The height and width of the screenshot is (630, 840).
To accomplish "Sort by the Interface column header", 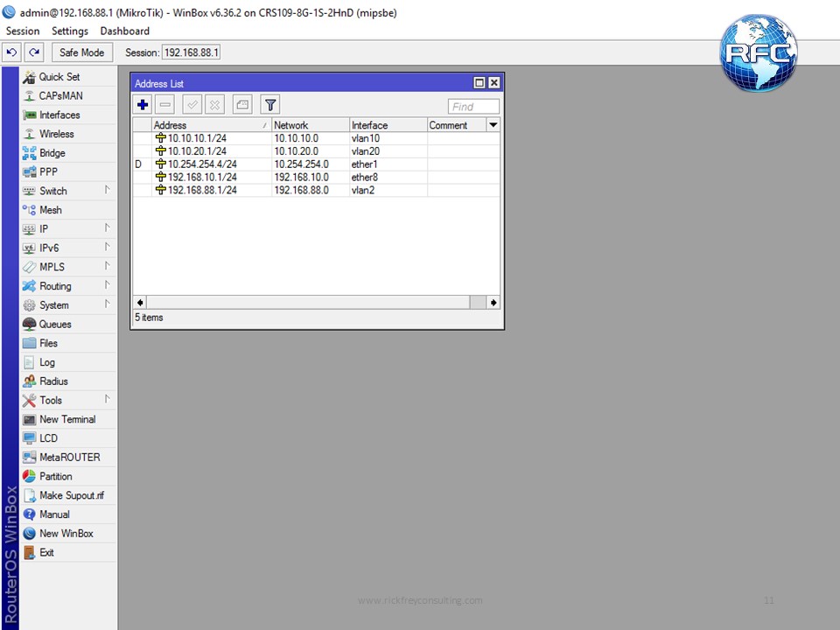I will click(x=388, y=125).
